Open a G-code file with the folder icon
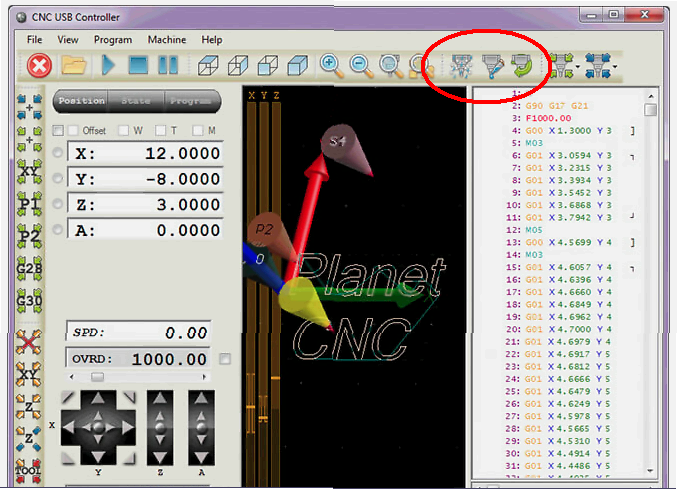This screenshot has width=677, height=489. click(74, 66)
